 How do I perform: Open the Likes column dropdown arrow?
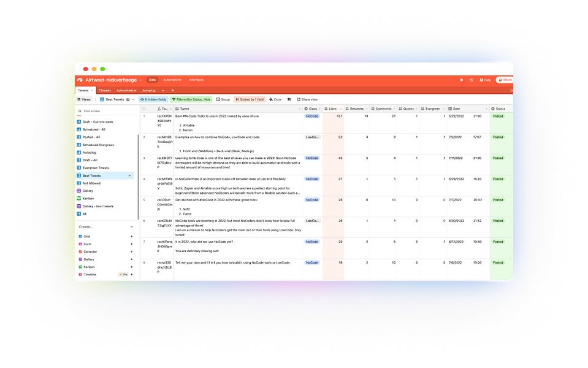(x=341, y=109)
